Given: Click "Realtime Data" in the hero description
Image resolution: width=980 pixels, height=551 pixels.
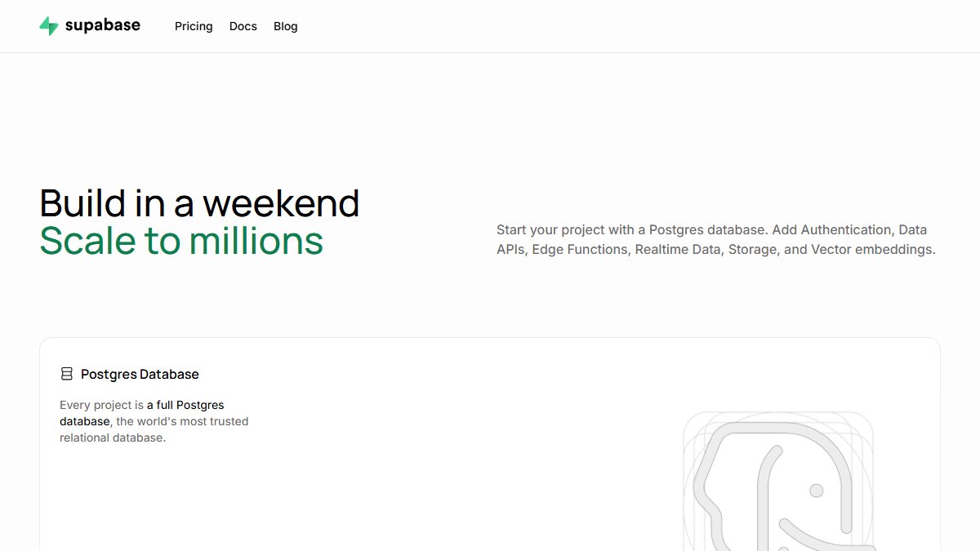Looking at the screenshot, I should (x=678, y=249).
